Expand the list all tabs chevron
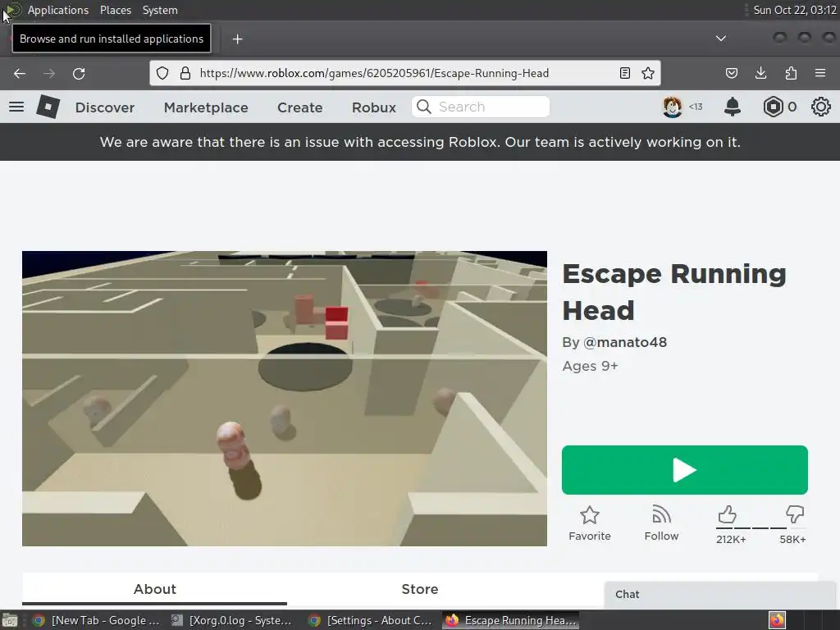 [x=721, y=39]
